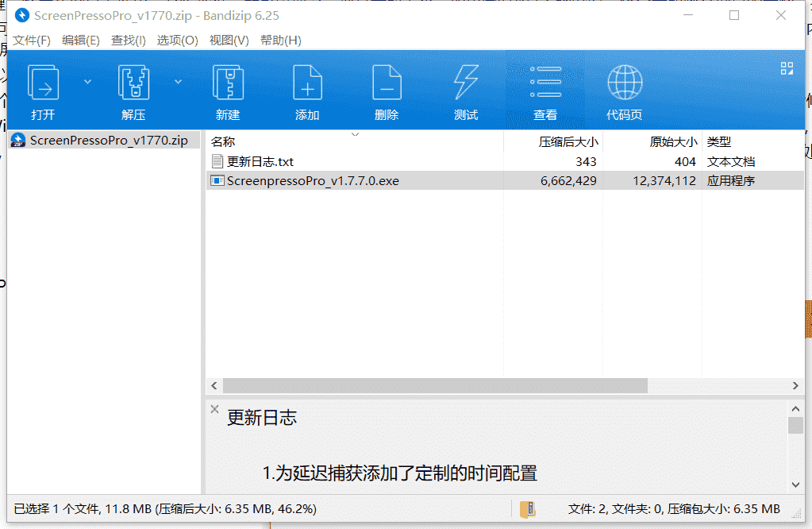This screenshot has width=812, height=529.
Task: Open the 帮助(H) menu
Action: tap(281, 41)
